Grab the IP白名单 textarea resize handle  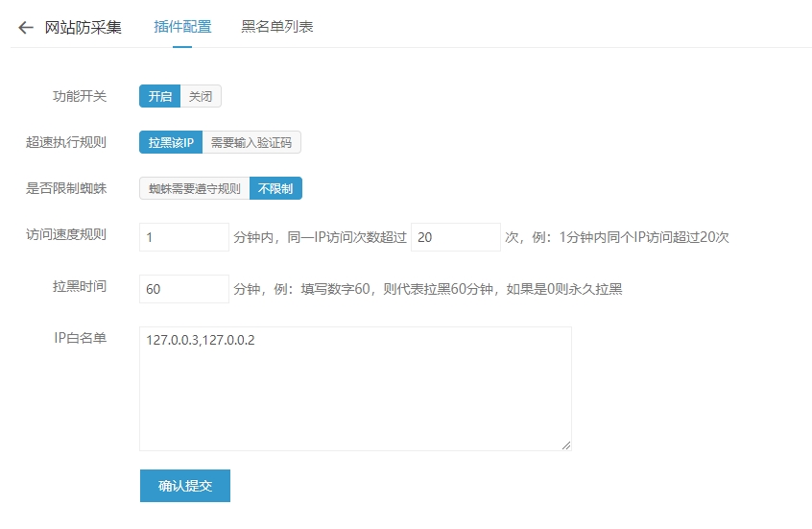tap(566, 445)
